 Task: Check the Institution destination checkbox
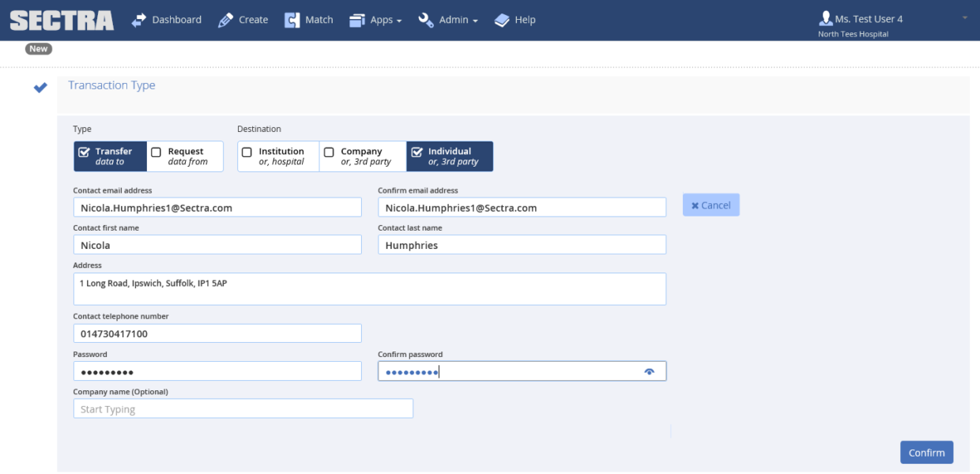click(x=247, y=152)
